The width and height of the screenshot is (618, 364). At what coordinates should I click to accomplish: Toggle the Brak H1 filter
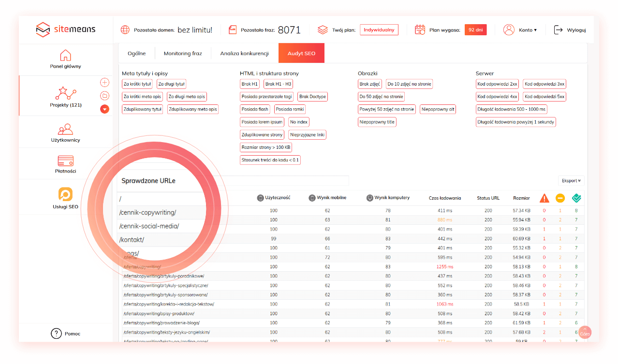[250, 84]
